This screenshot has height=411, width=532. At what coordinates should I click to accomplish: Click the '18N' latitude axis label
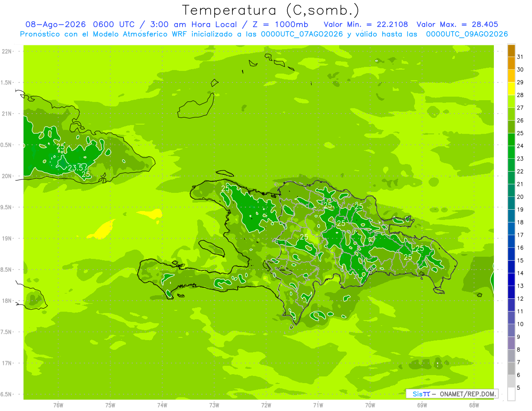pyautogui.click(x=6, y=301)
